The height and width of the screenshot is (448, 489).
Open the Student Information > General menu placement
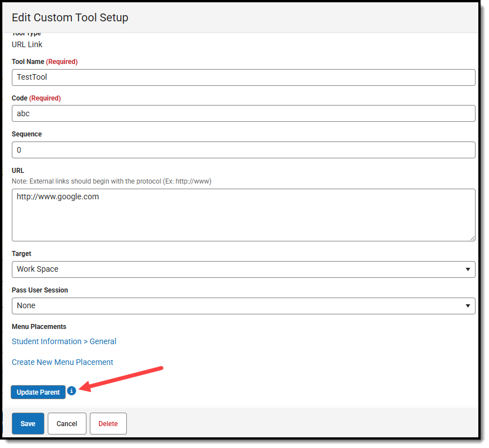click(63, 341)
